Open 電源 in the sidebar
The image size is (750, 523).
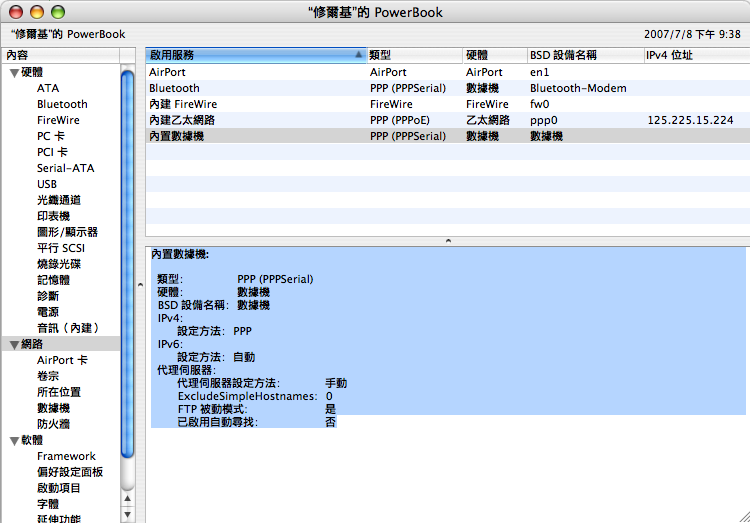(48, 312)
